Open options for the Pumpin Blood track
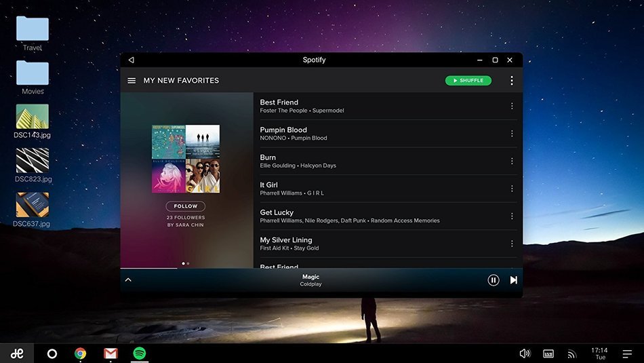 pyautogui.click(x=512, y=134)
